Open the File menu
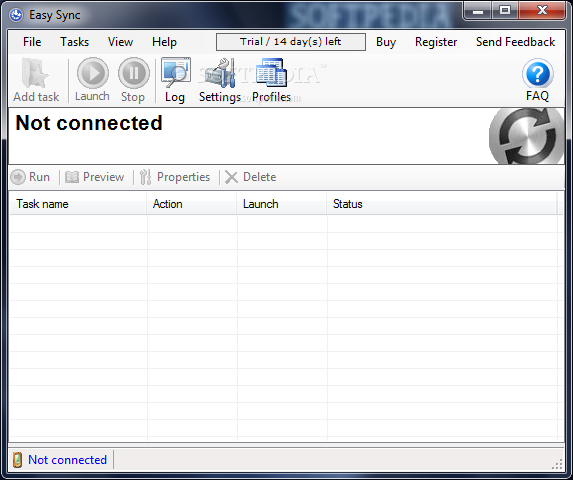The width and height of the screenshot is (573, 480). point(32,42)
